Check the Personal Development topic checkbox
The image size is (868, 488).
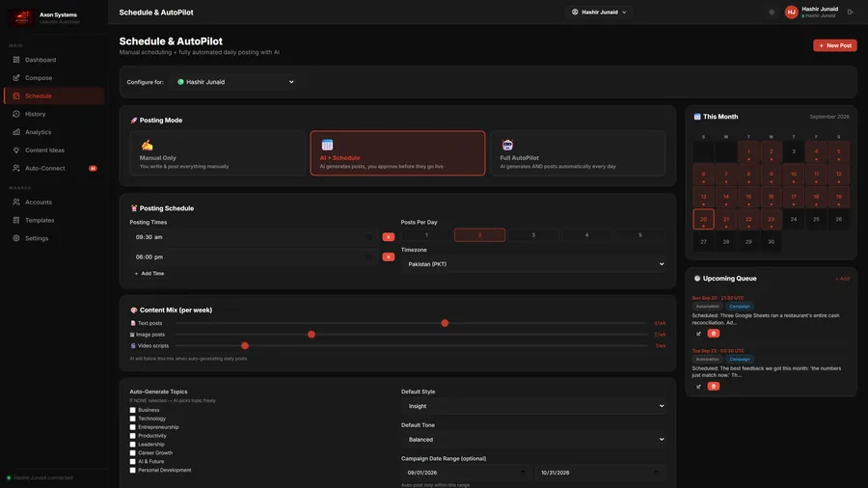(133, 471)
